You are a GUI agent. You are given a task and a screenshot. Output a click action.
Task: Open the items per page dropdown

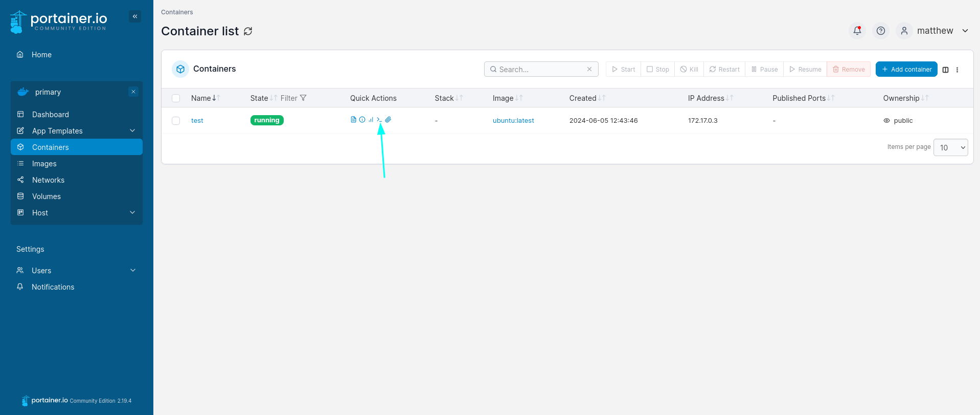950,147
